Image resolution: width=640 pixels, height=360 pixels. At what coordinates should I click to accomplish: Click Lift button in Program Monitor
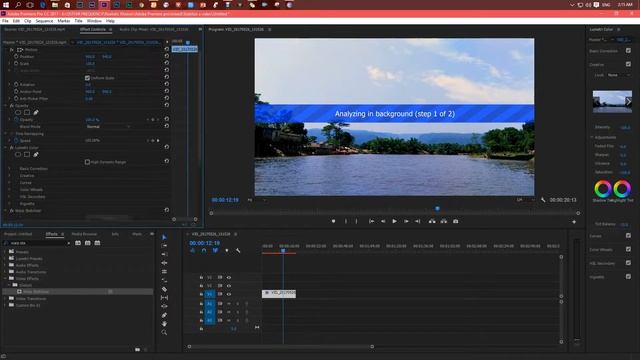(x=432, y=221)
